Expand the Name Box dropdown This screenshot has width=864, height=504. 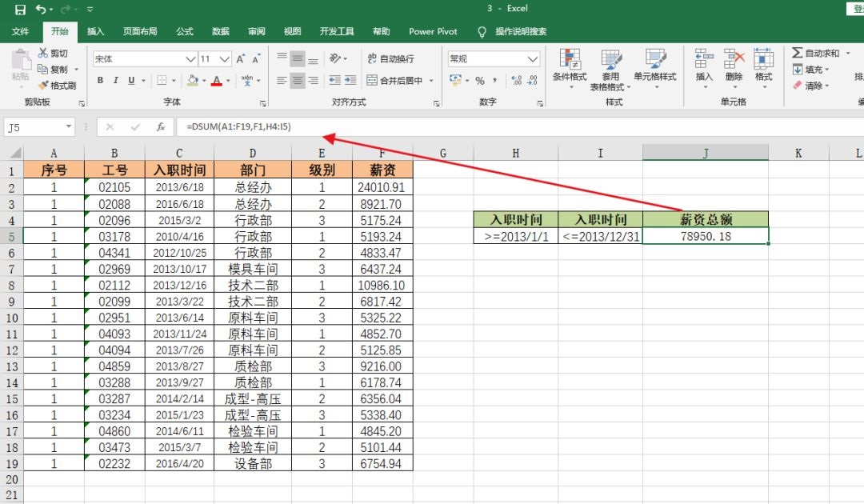[x=68, y=126]
